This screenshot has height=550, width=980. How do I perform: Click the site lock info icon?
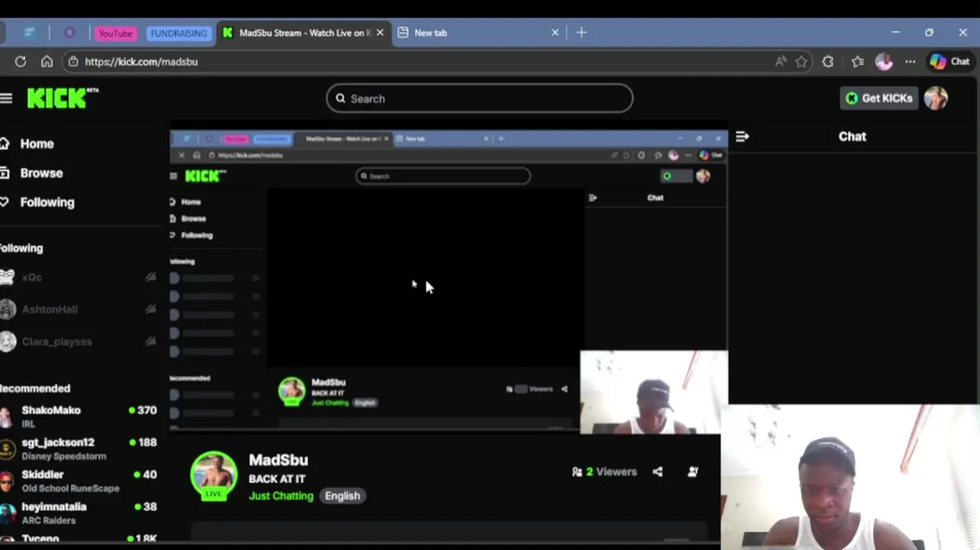pos(73,61)
